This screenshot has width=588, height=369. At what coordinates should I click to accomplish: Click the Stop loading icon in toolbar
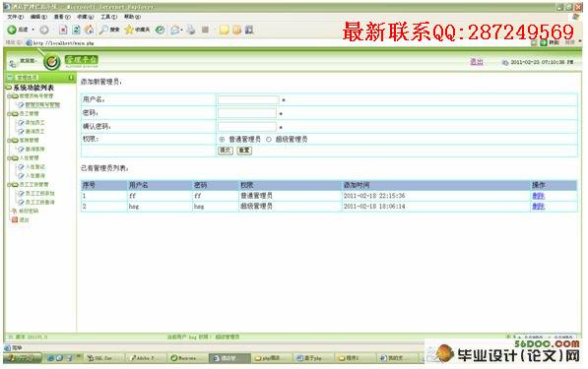[63, 30]
